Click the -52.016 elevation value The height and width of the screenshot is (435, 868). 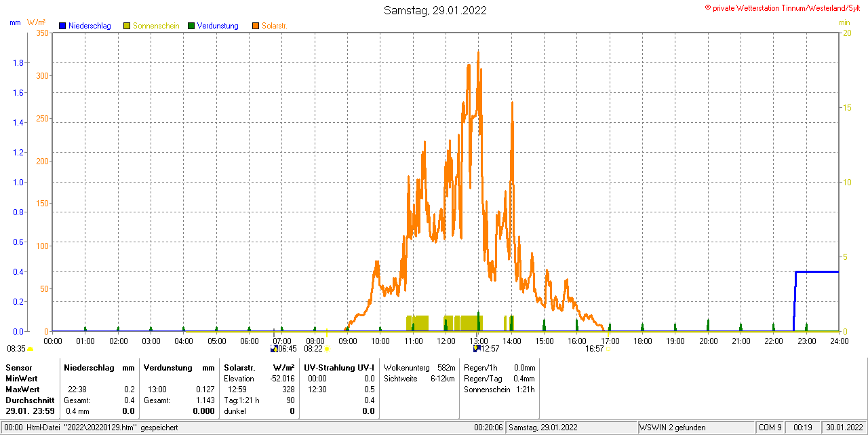[281, 379]
